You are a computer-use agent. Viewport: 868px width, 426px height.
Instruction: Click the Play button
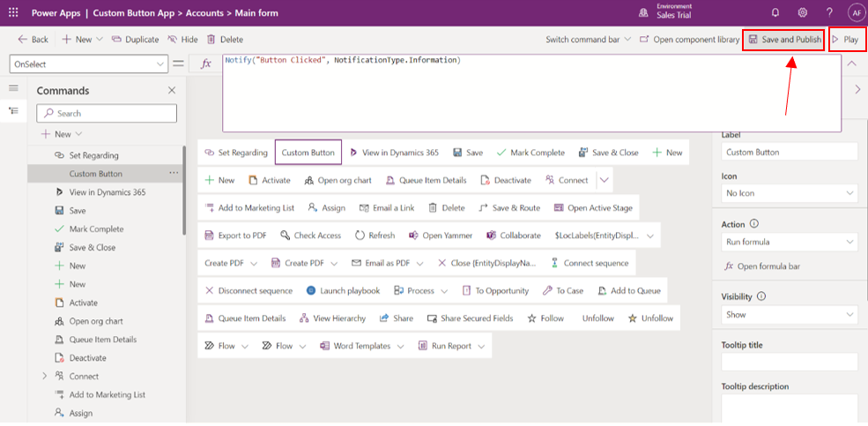pos(847,40)
